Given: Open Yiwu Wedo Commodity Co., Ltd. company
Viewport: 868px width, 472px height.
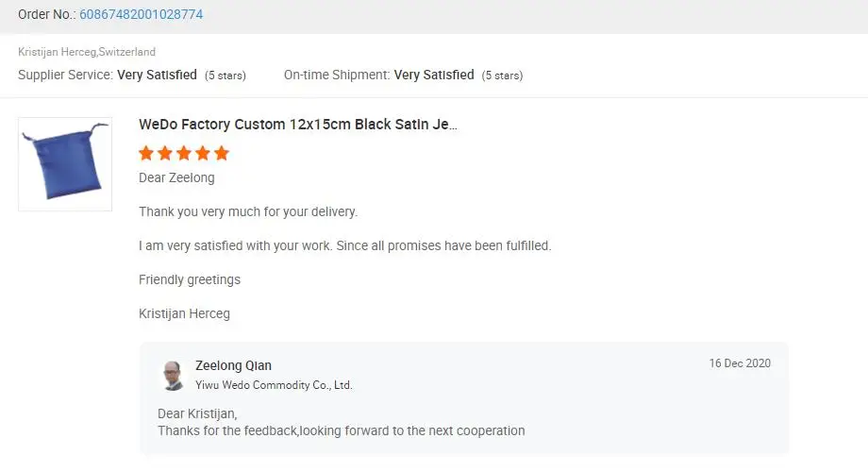Looking at the screenshot, I should (x=274, y=385).
